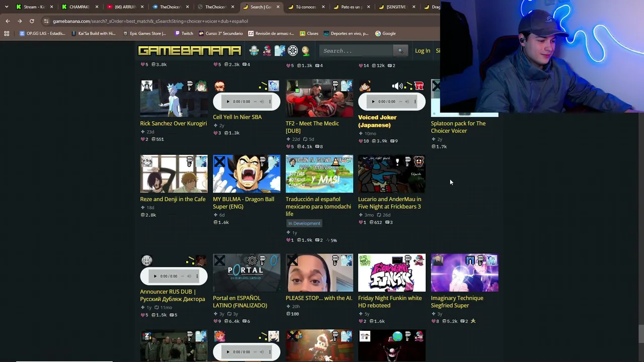Close the Search | GameBanana tab

click(x=278, y=7)
